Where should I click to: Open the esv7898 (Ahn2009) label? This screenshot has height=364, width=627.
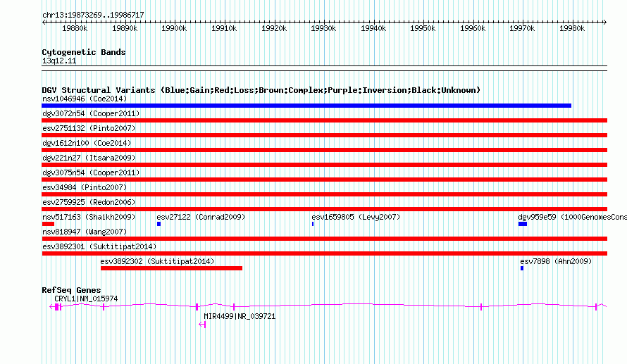[556, 261]
